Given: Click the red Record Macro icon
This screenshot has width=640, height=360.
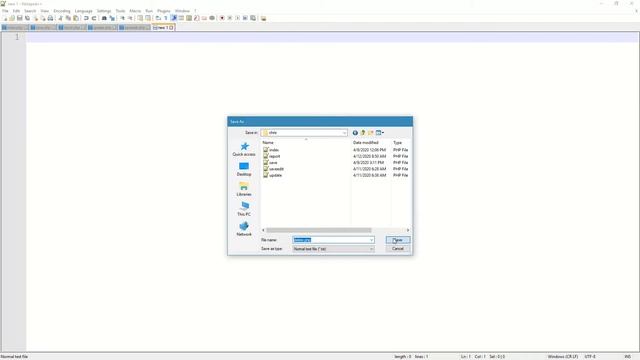Looking at the screenshot, I should pos(222,18).
